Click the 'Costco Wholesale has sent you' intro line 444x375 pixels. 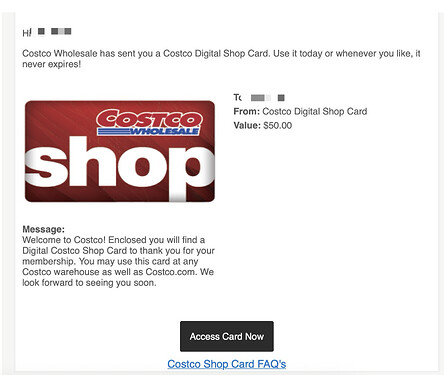tap(88, 53)
